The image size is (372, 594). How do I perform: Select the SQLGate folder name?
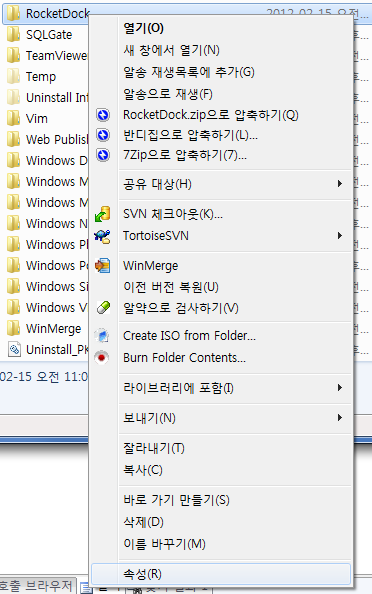click(49, 34)
